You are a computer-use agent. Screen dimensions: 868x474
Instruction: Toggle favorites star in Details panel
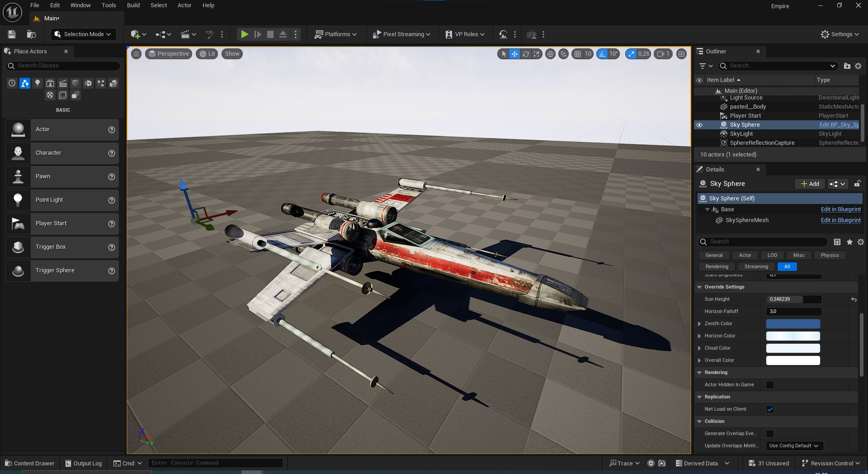pos(849,242)
